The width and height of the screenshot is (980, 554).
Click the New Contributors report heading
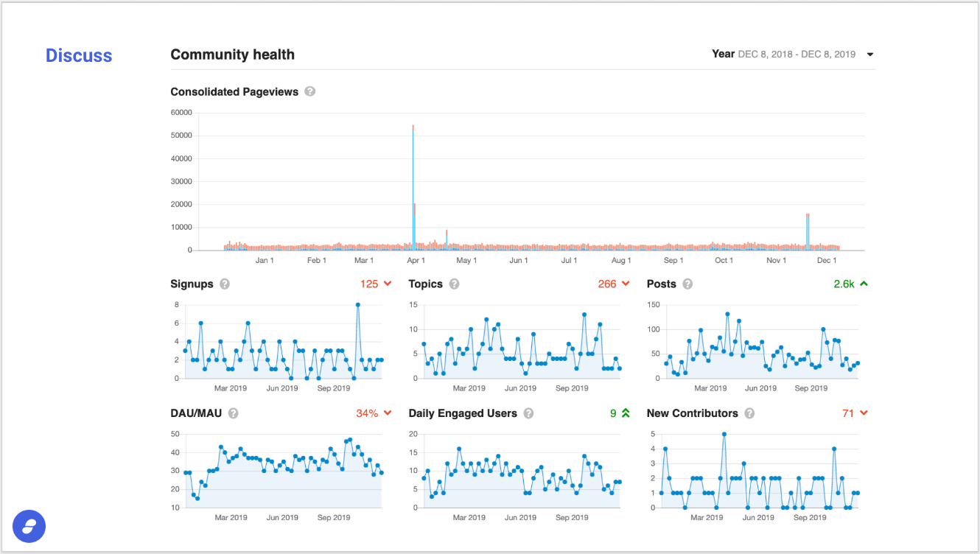[692, 413]
